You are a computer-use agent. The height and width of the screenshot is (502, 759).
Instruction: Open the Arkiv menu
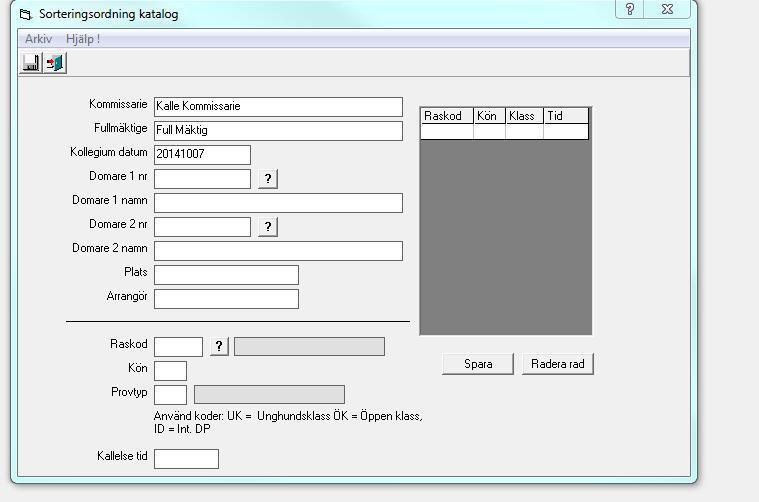pos(38,39)
